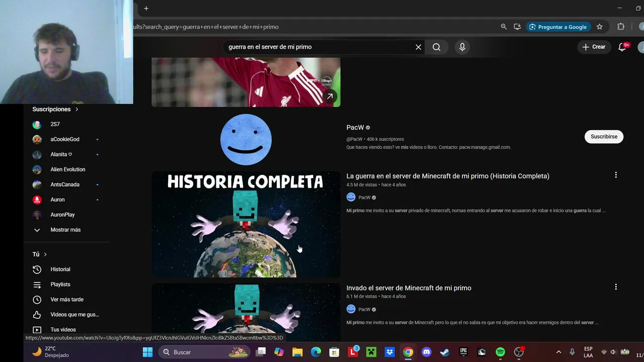
Task: Open Steam from the taskbar
Action: [x=445, y=352]
